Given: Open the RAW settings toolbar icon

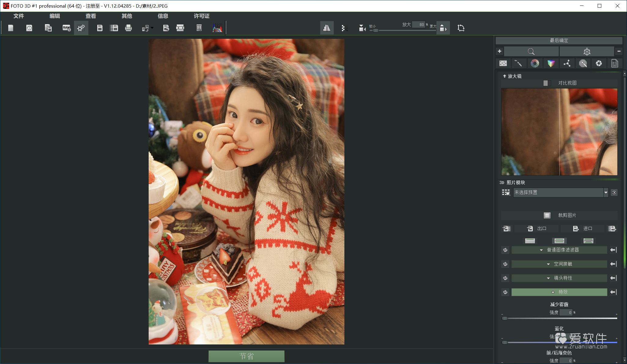Looking at the screenshot, I should (66, 28).
